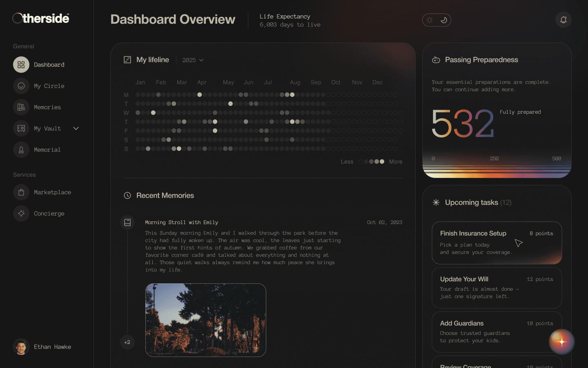Click the 12 points label
The image size is (588, 368).
pos(540,279)
